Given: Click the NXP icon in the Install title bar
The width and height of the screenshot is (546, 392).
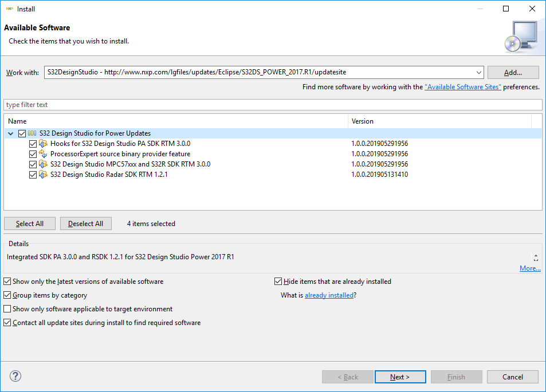Looking at the screenshot, I should click(9, 9).
